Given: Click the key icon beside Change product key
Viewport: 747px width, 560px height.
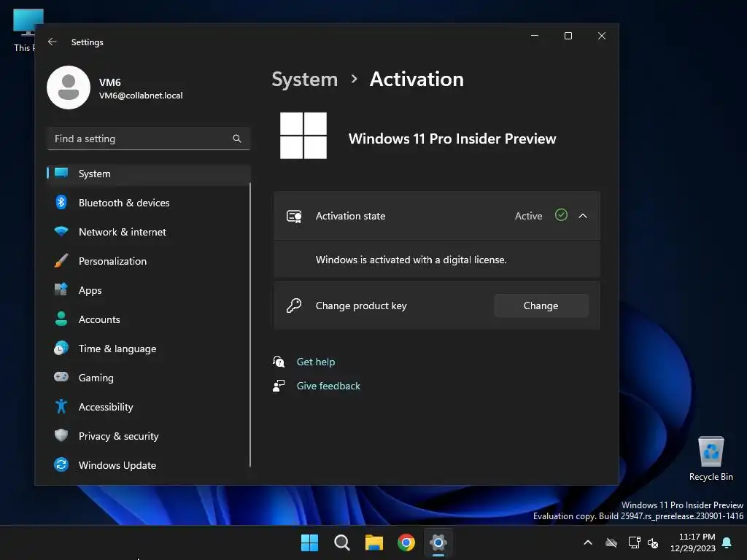Looking at the screenshot, I should tap(294, 306).
